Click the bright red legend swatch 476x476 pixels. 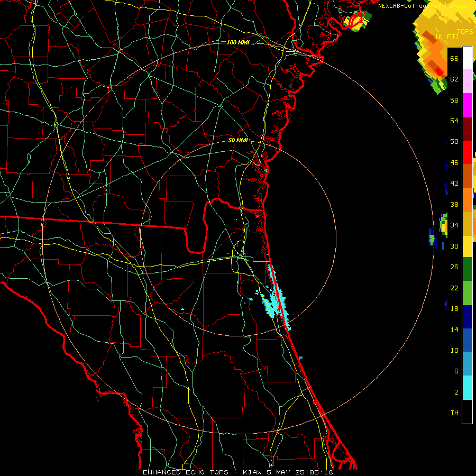pyautogui.click(x=467, y=152)
